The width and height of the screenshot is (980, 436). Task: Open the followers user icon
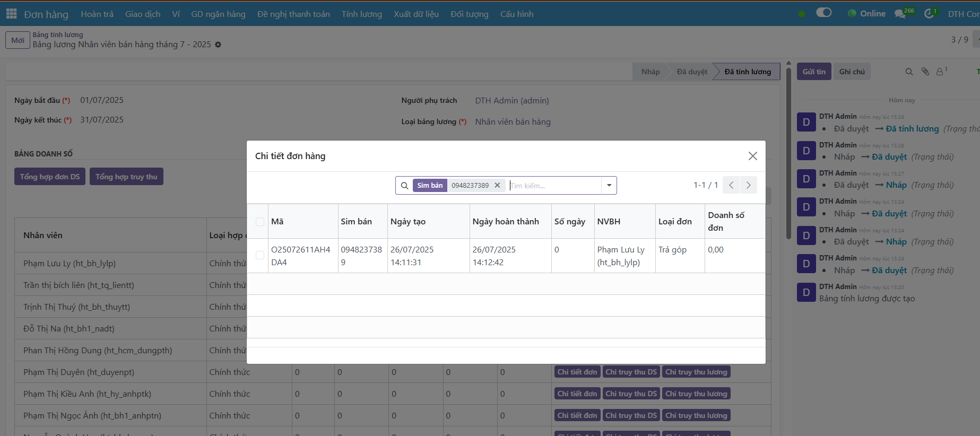point(940,72)
